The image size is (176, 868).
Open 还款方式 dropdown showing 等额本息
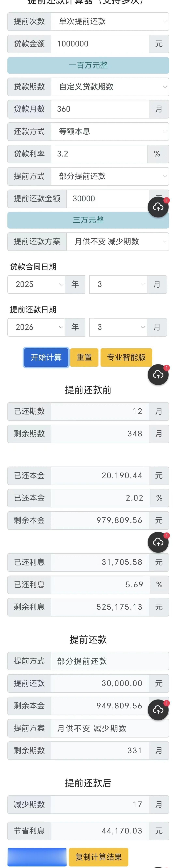click(x=110, y=131)
